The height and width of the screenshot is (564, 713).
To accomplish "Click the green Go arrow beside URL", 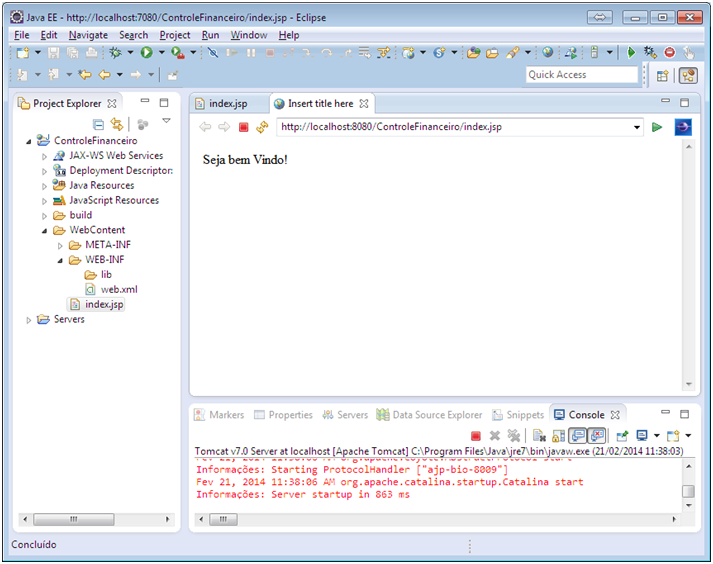I will tap(657, 127).
